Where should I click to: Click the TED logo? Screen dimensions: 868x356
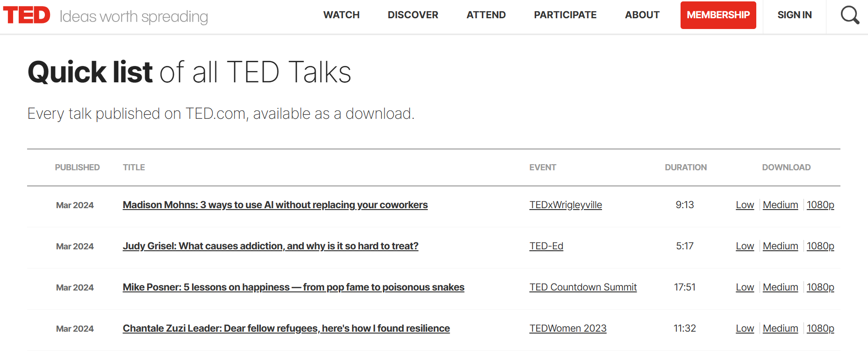pos(27,15)
